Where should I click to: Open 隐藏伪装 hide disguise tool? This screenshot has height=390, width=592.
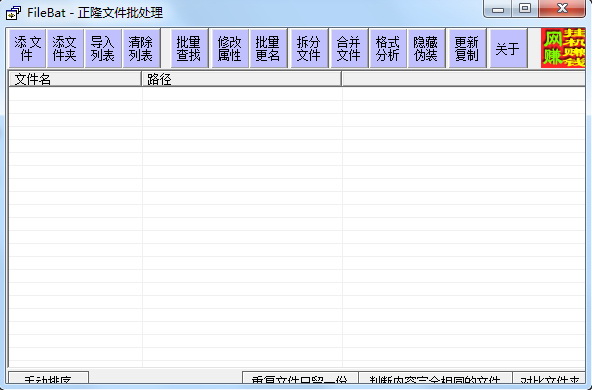click(426, 48)
